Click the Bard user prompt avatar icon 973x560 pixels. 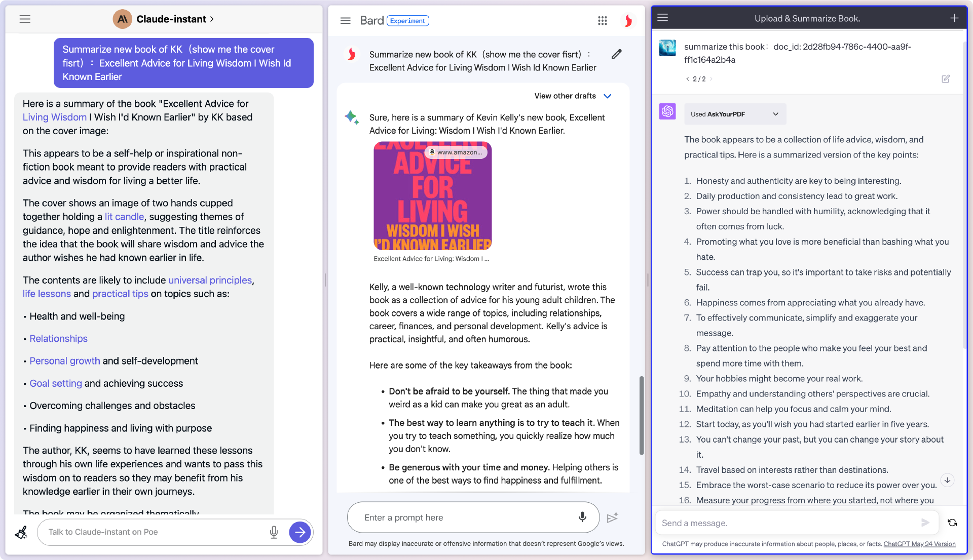coord(351,54)
